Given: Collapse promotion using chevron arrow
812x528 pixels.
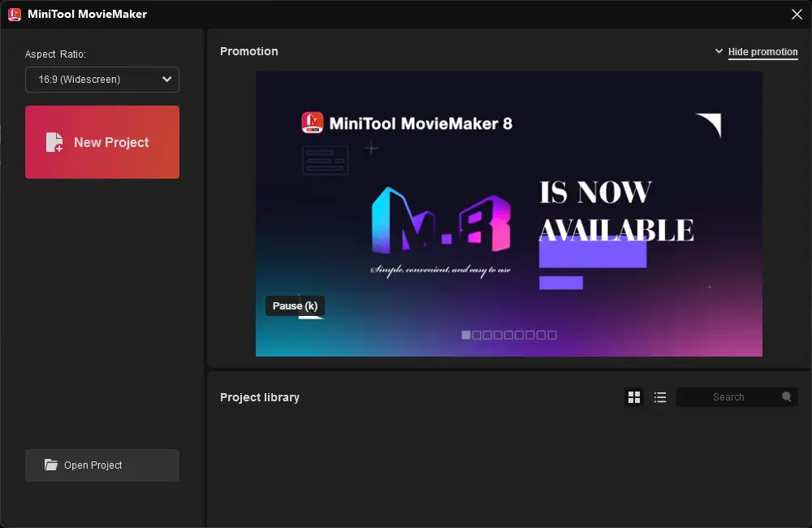Looking at the screenshot, I should 719,51.
